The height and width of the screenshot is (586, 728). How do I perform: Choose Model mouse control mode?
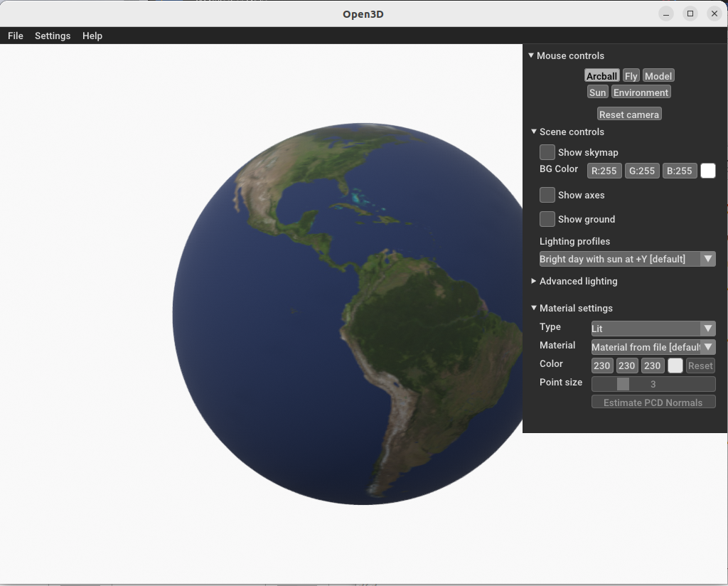[658, 76]
